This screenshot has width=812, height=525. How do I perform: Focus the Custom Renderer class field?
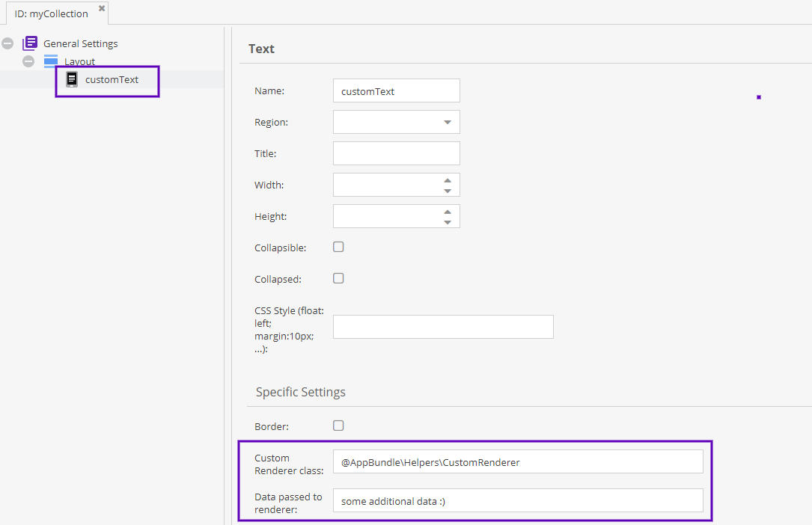point(518,462)
